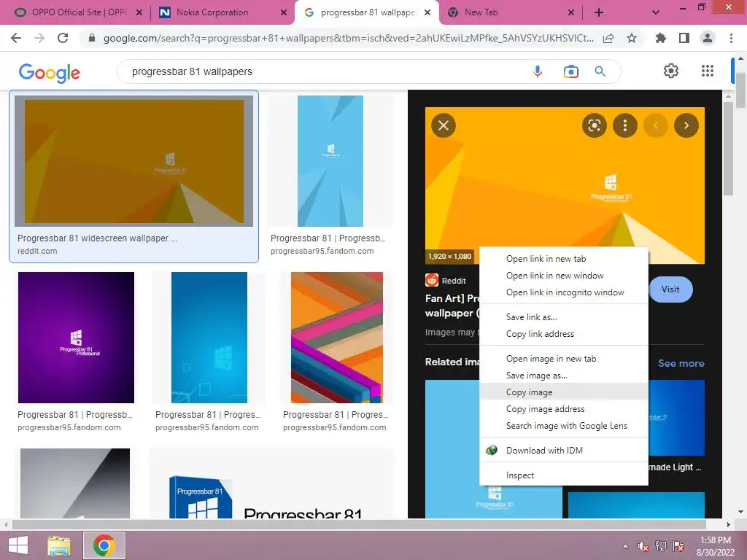Reload the current page
This screenshot has width=747, height=560.
click(x=63, y=38)
